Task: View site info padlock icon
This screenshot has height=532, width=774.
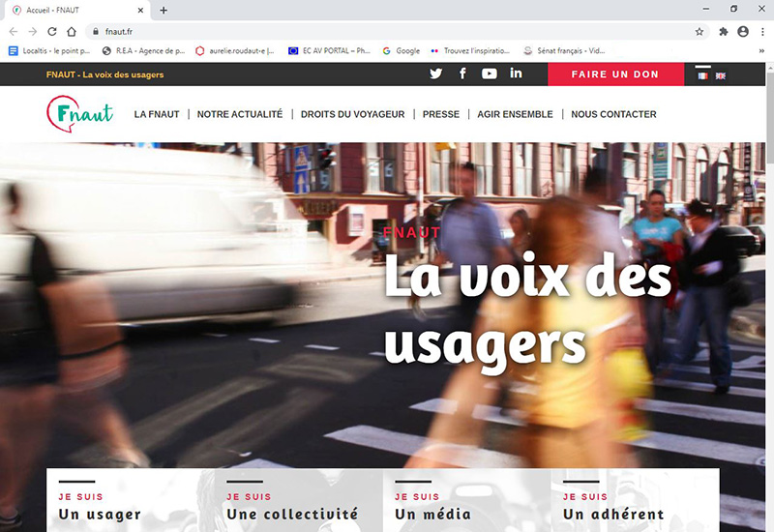Action: 96,32
